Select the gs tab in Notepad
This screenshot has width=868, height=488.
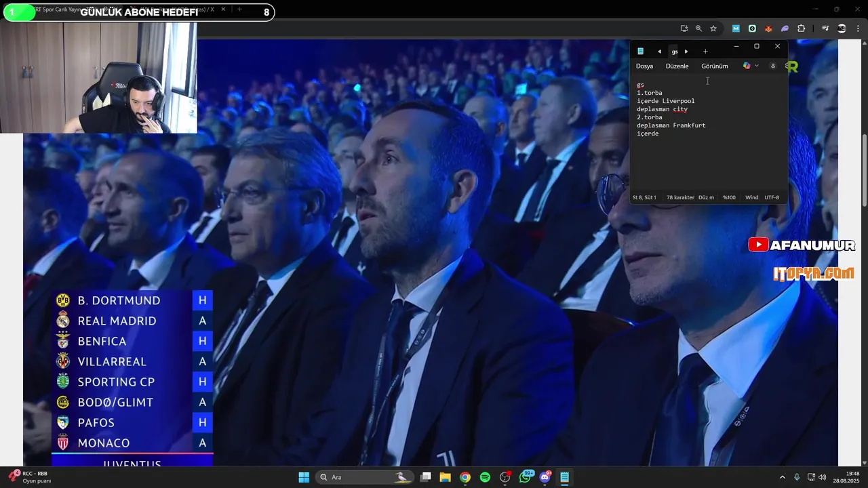(x=675, y=52)
